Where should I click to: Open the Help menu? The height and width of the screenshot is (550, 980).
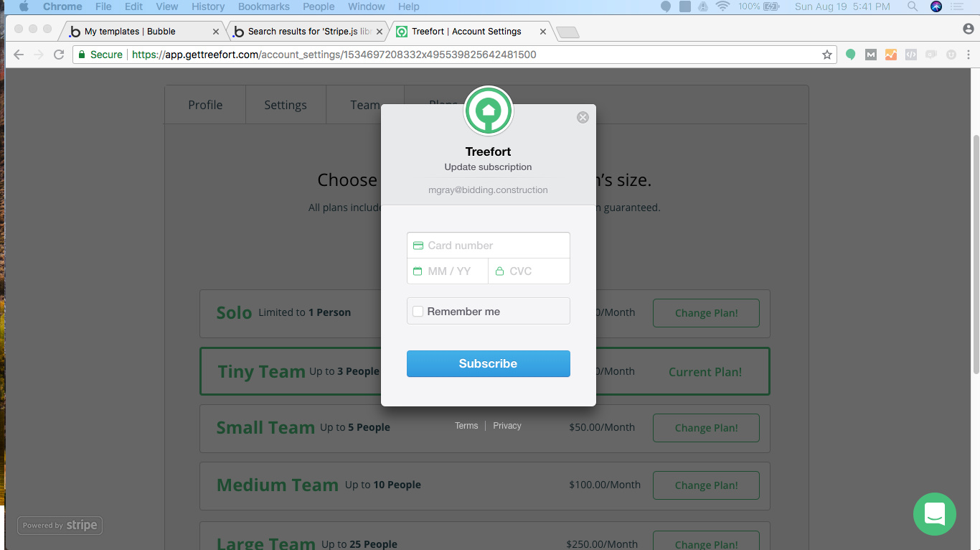click(409, 6)
